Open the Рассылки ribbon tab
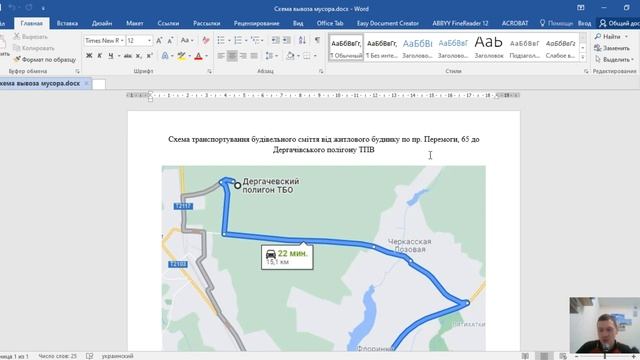640x360 pixels. (207, 23)
